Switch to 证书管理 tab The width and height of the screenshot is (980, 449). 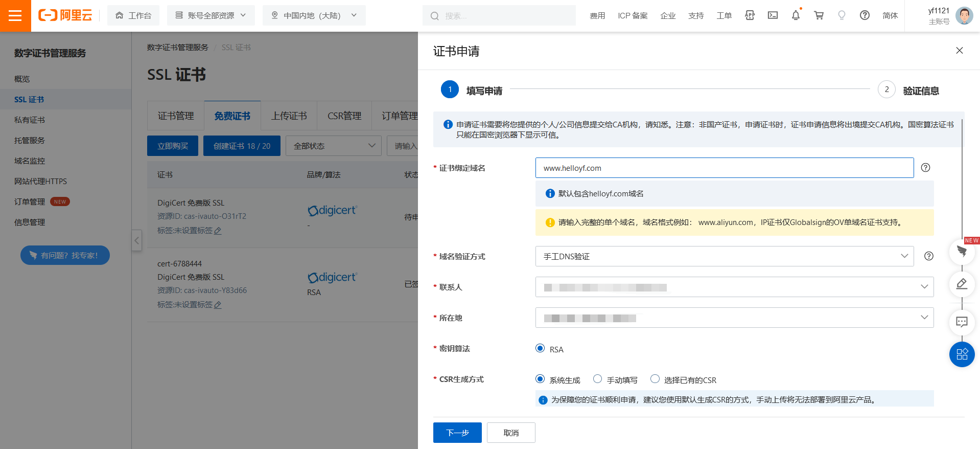tap(176, 116)
